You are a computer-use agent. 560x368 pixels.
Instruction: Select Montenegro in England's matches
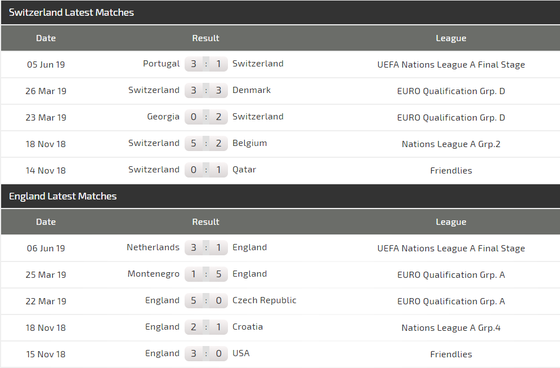click(154, 274)
